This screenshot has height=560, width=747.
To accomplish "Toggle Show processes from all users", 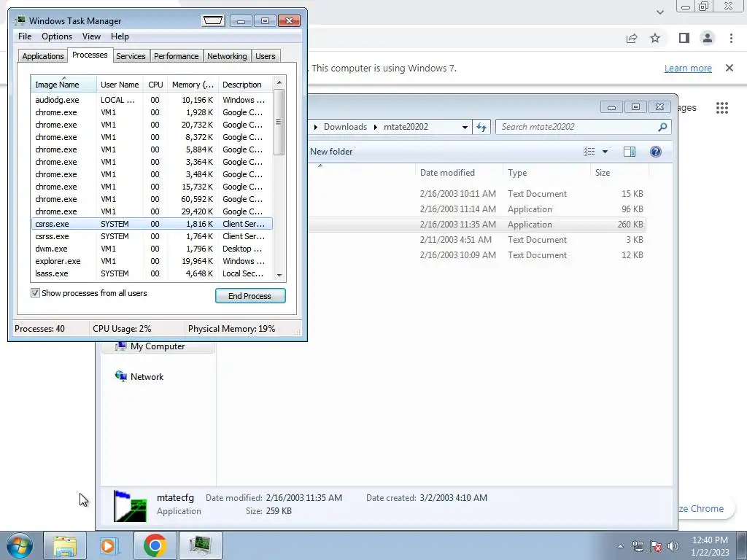I will (35, 293).
